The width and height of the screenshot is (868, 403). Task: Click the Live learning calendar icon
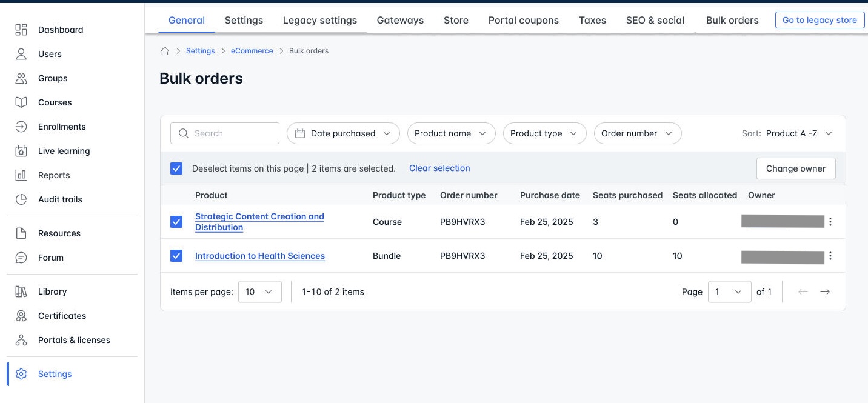click(21, 151)
